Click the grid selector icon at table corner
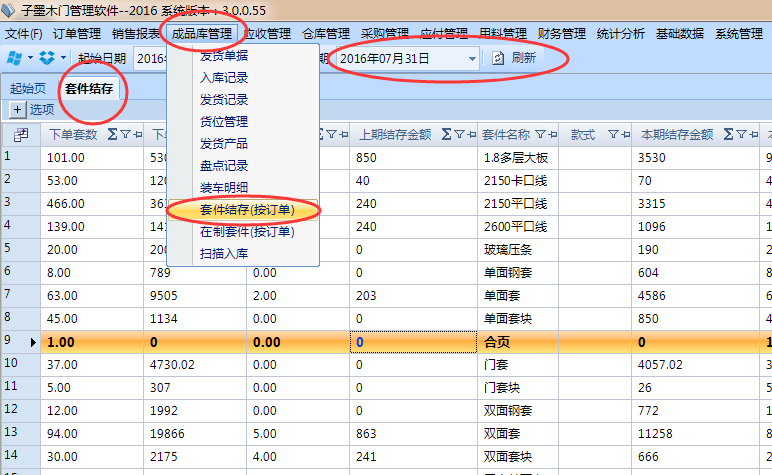Image resolution: width=772 pixels, height=475 pixels. [20, 134]
